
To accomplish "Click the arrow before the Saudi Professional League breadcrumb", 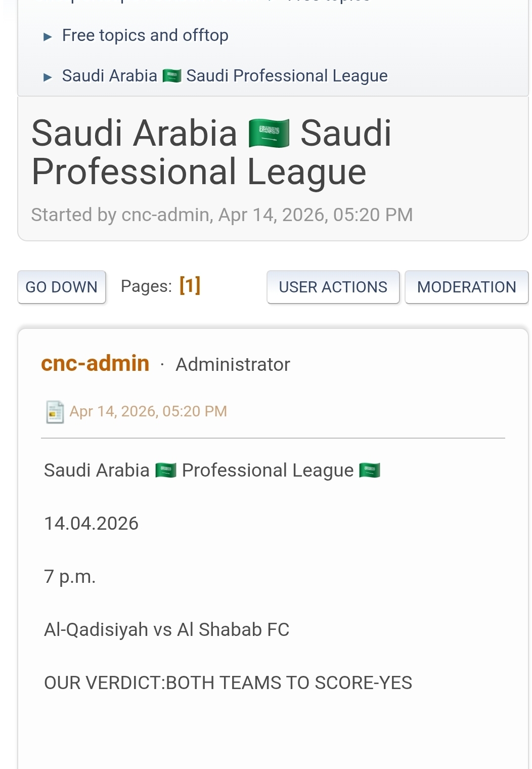I will (x=48, y=77).
